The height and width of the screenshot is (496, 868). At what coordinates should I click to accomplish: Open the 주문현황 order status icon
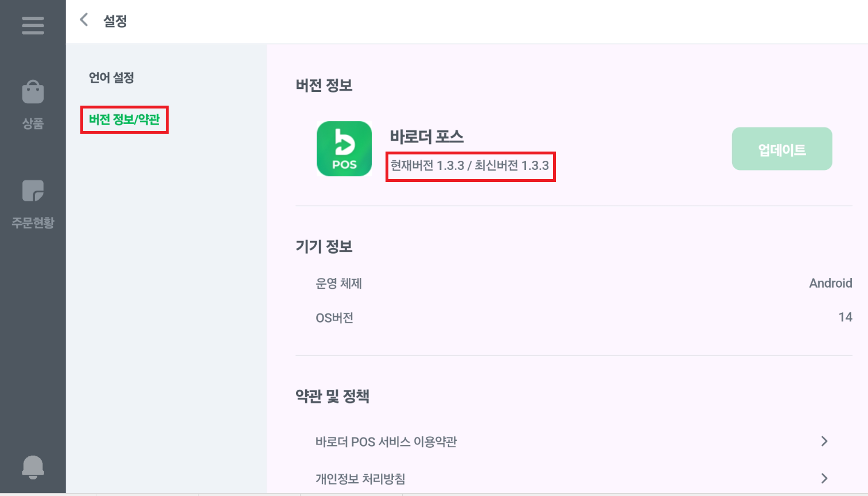click(x=33, y=191)
